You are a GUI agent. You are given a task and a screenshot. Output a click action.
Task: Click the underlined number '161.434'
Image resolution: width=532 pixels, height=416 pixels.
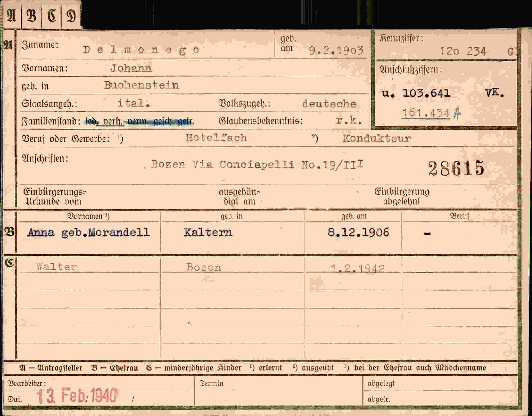426,113
